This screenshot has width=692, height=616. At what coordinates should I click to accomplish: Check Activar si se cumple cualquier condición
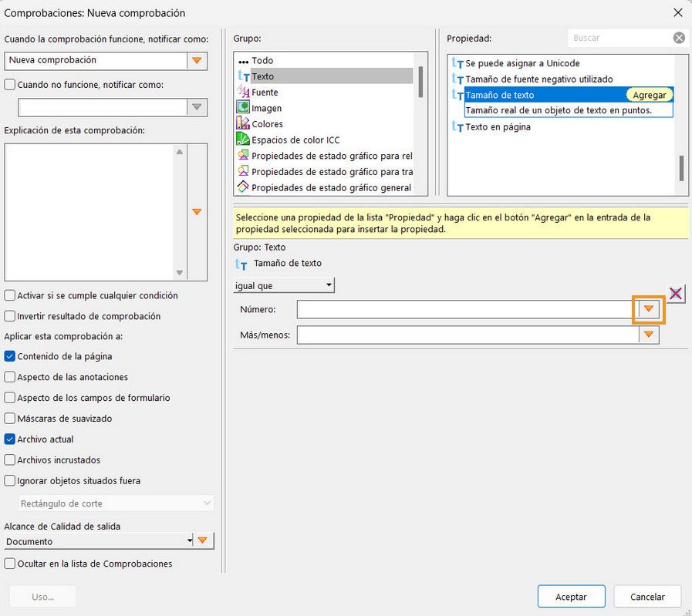[10, 295]
